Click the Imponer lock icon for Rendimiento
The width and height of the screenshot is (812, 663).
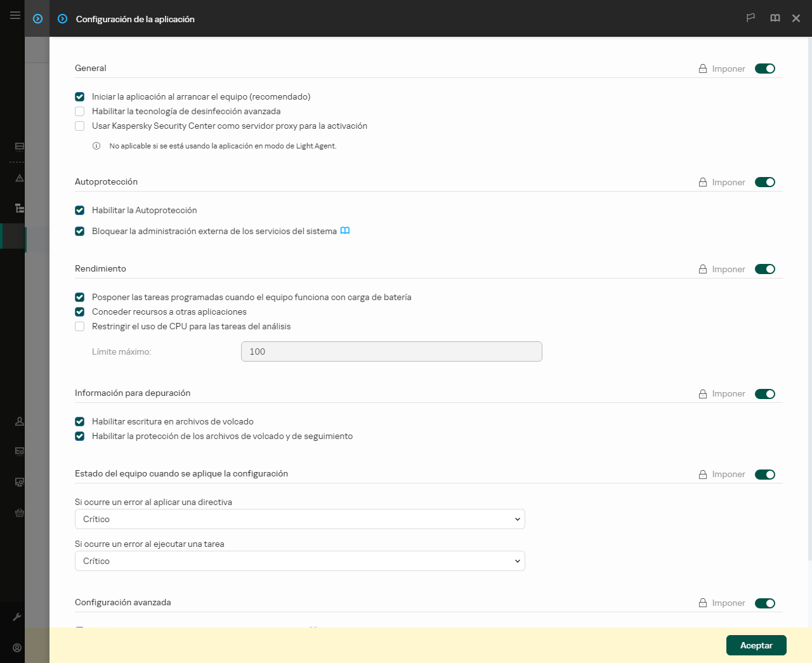point(702,269)
